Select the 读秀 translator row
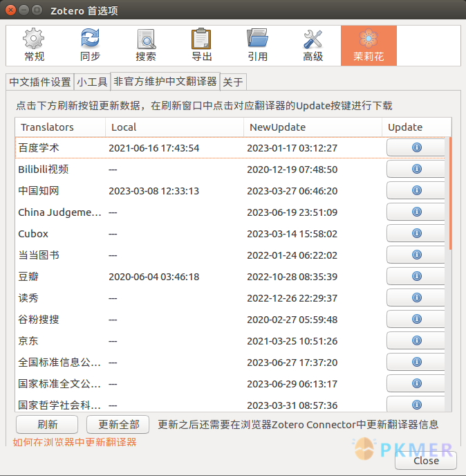 pos(230,298)
